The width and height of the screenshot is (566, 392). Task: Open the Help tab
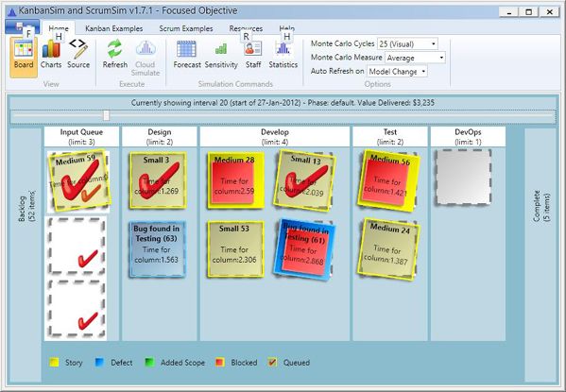[x=286, y=28]
